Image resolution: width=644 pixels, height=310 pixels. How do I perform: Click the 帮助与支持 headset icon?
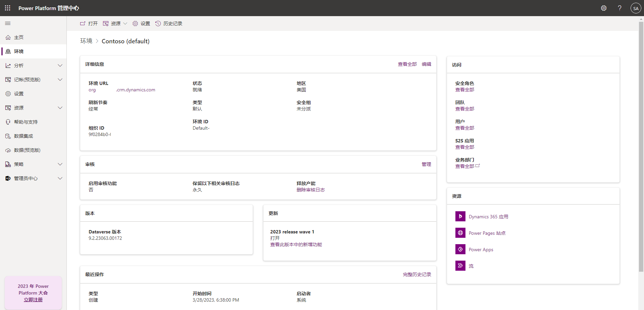pos(8,122)
